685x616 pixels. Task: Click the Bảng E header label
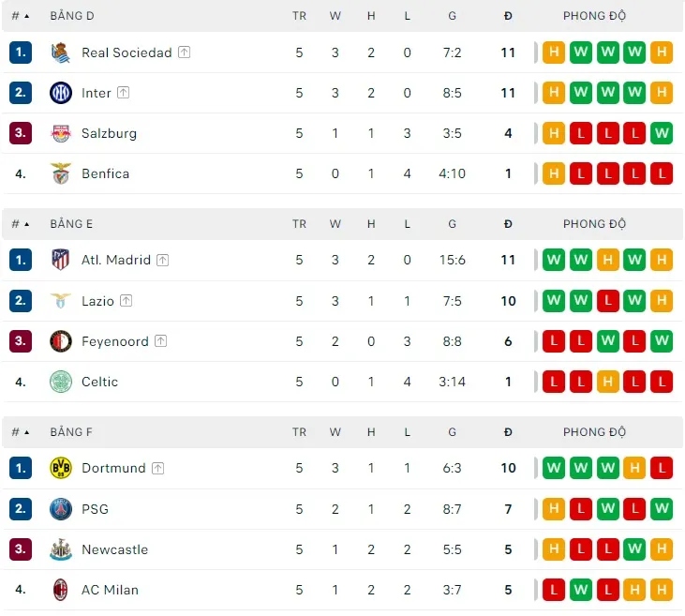click(x=71, y=224)
